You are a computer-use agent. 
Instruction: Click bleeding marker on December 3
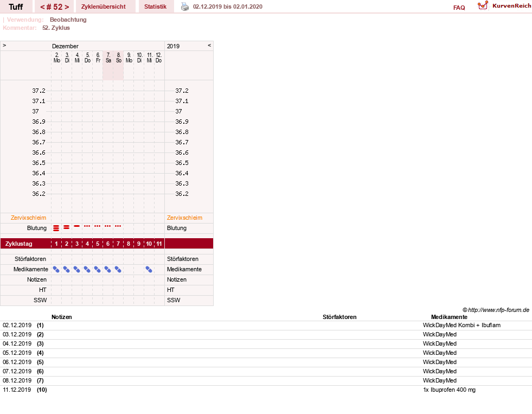click(67, 227)
